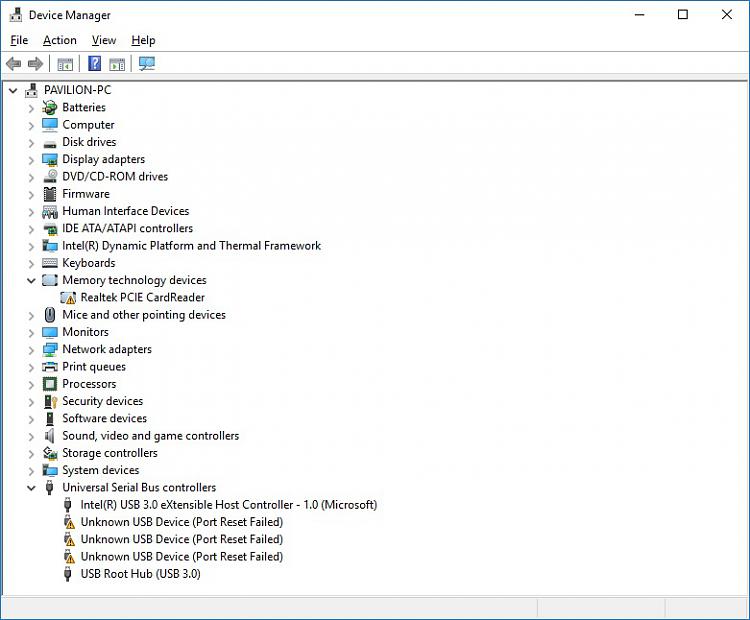Click the Keyboards category icon
Image resolution: width=750 pixels, height=620 pixels.
coord(50,263)
